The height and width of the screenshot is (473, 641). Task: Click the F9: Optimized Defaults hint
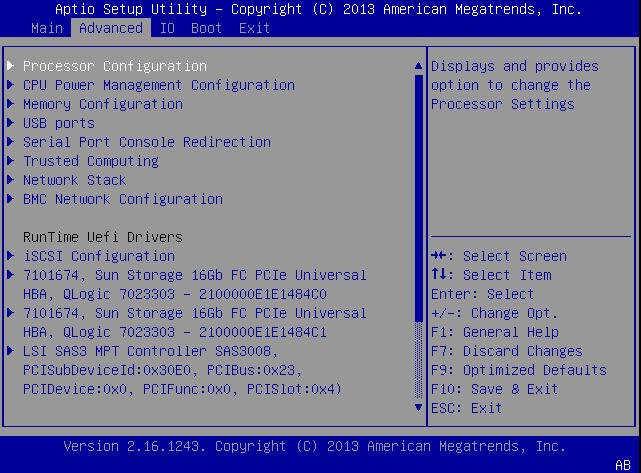519,370
